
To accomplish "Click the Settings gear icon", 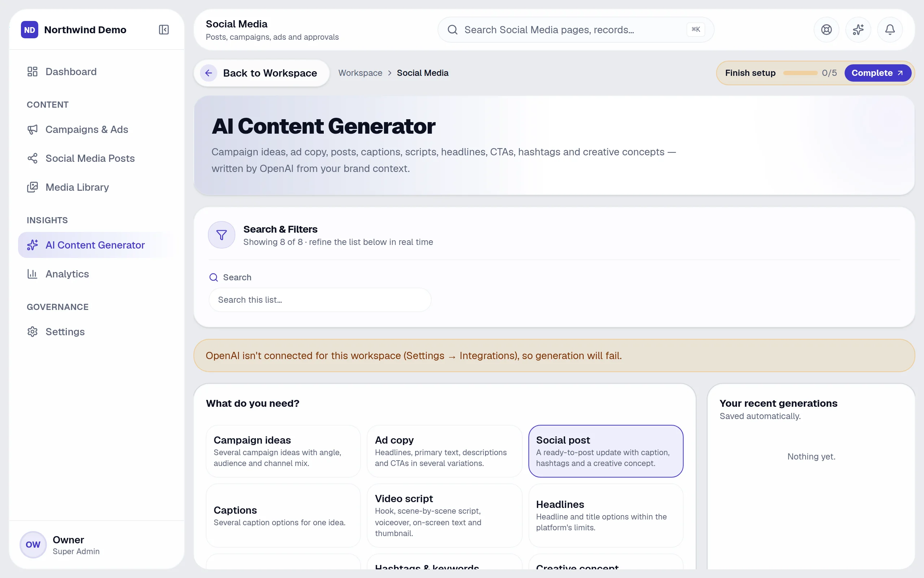I will [32, 331].
